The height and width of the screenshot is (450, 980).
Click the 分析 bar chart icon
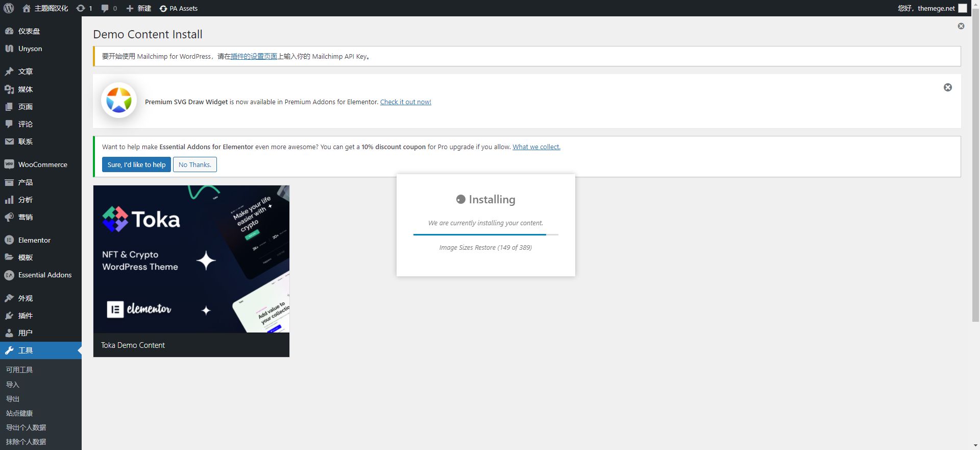click(x=9, y=200)
